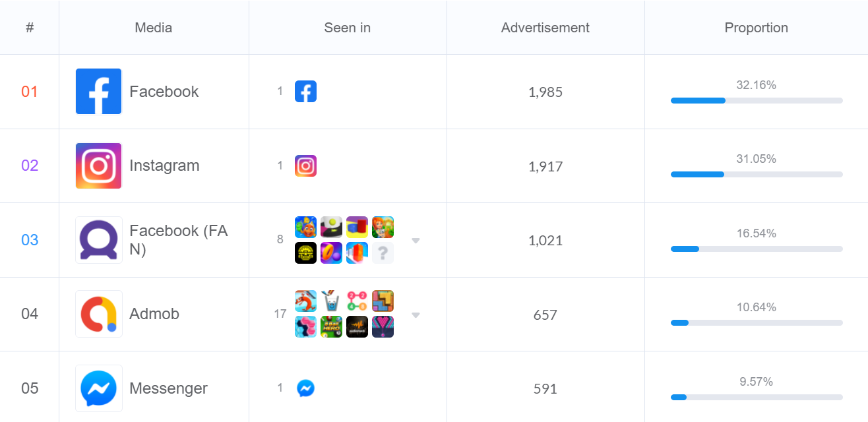Open the orange fish game app icon

coord(305,227)
